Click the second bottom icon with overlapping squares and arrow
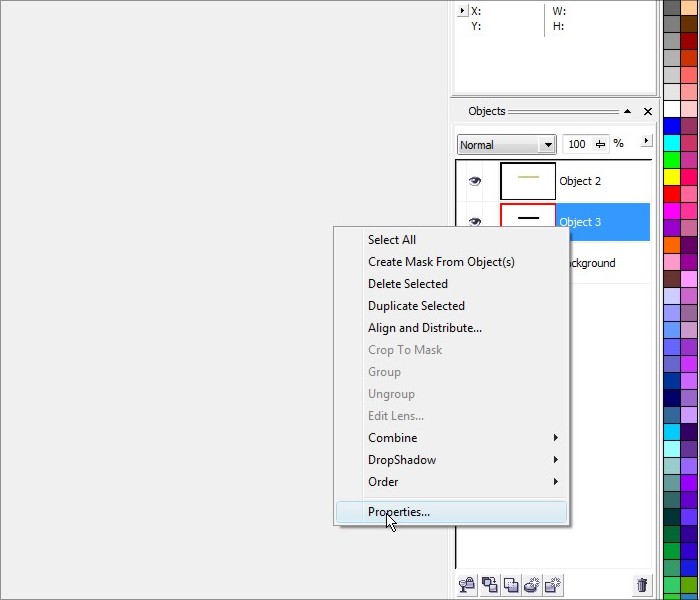 (490, 585)
